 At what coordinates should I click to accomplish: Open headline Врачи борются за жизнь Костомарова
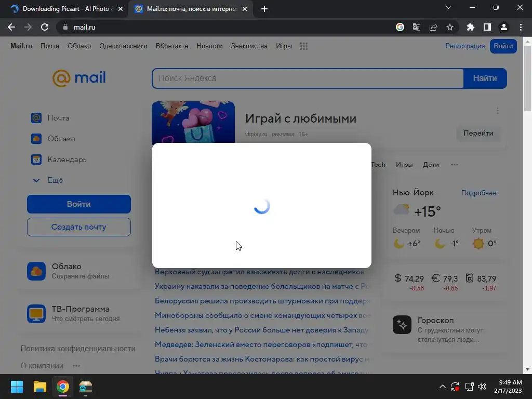(262, 359)
